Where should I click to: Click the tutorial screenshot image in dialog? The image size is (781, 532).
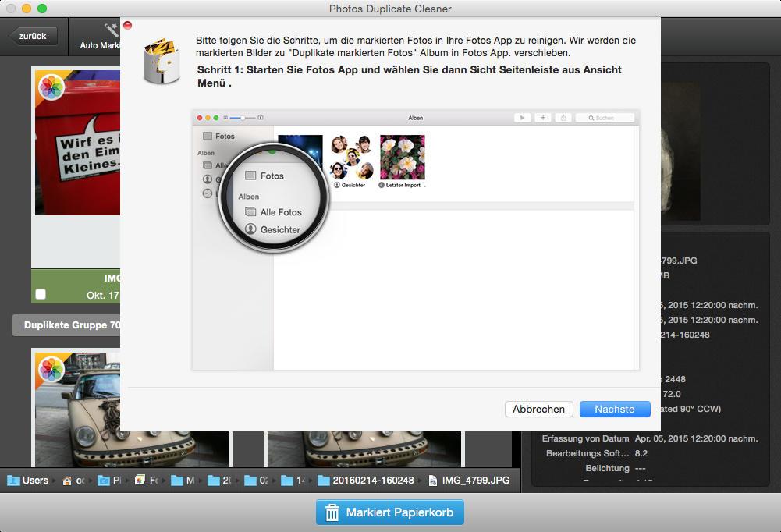tap(415, 240)
